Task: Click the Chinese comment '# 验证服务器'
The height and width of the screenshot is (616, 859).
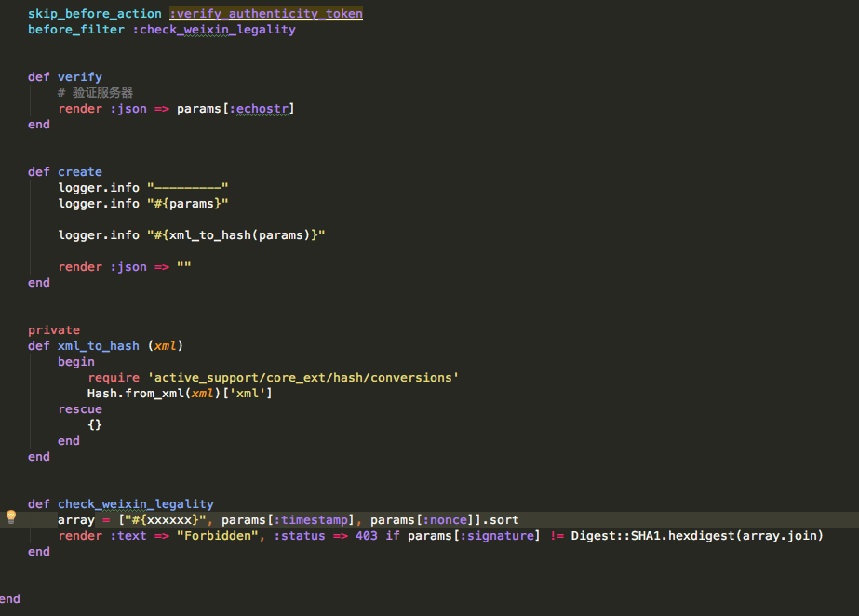Action: [95, 92]
